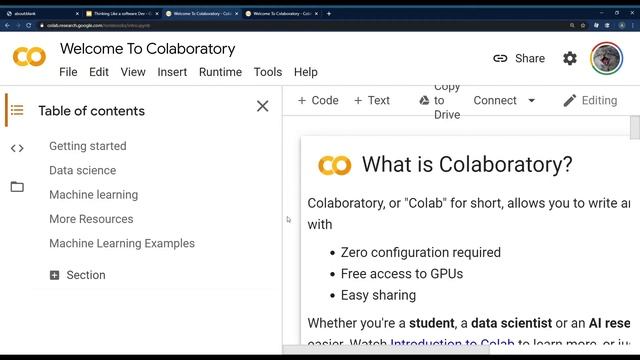This screenshot has width=640, height=360.
Task: Close the Thinking Like a software Dev tab
Action: click(157, 13)
